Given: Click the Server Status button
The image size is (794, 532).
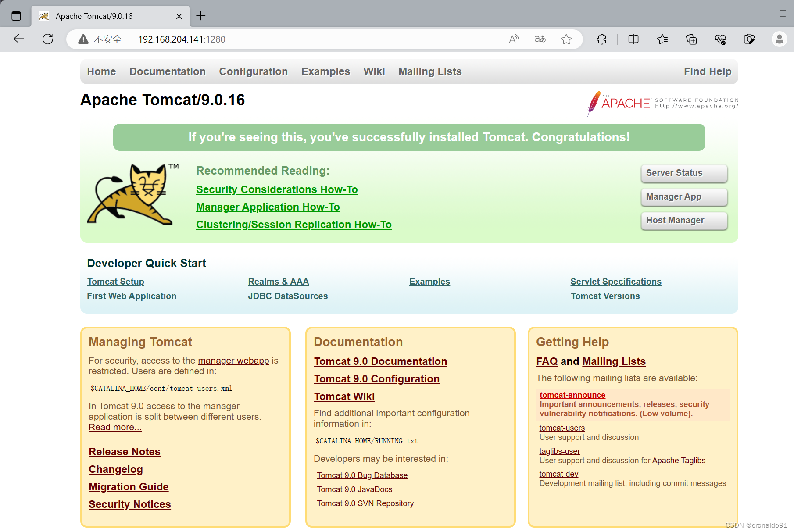Looking at the screenshot, I should 684,173.
